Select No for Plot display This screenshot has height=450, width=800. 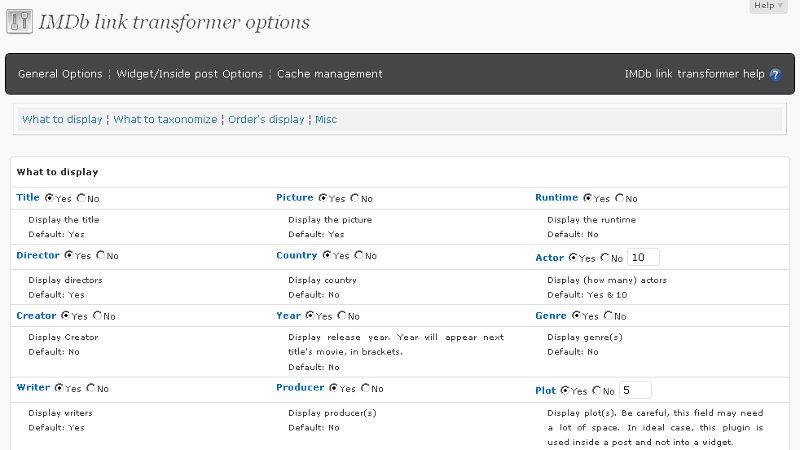point(596,390)
